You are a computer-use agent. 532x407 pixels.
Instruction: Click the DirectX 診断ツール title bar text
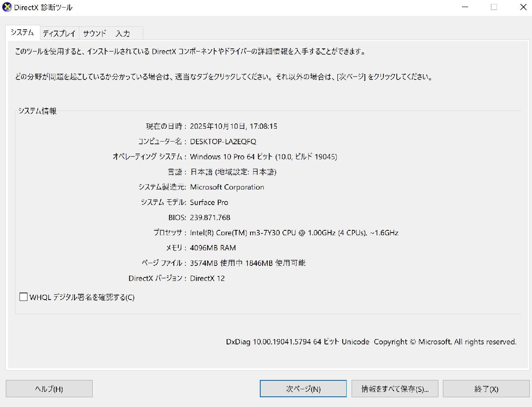coord(43,7)
